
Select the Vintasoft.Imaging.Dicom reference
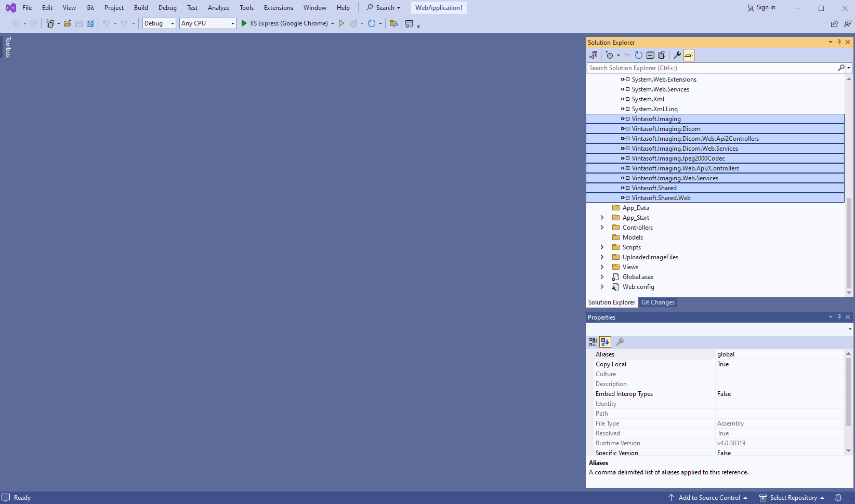click(x=666, y=129)
